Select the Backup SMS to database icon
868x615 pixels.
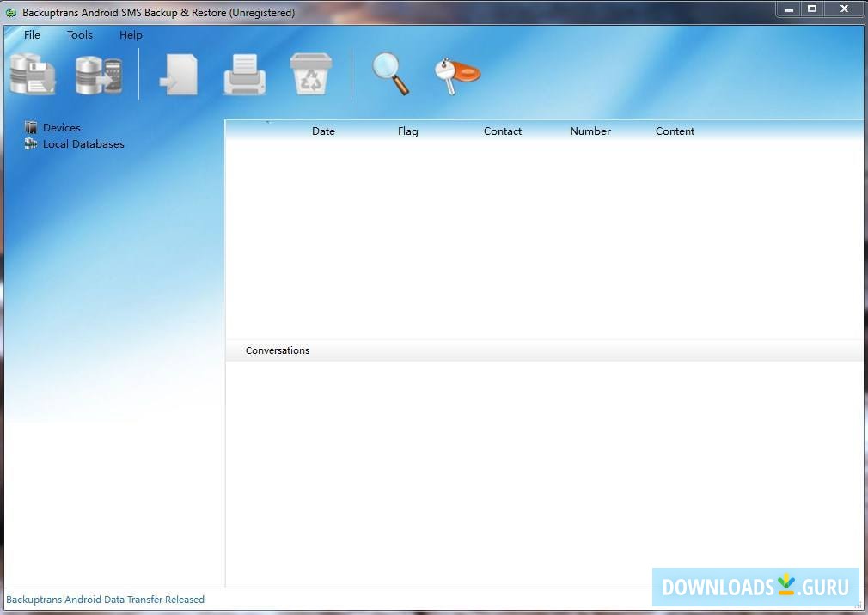click(33, 74)
